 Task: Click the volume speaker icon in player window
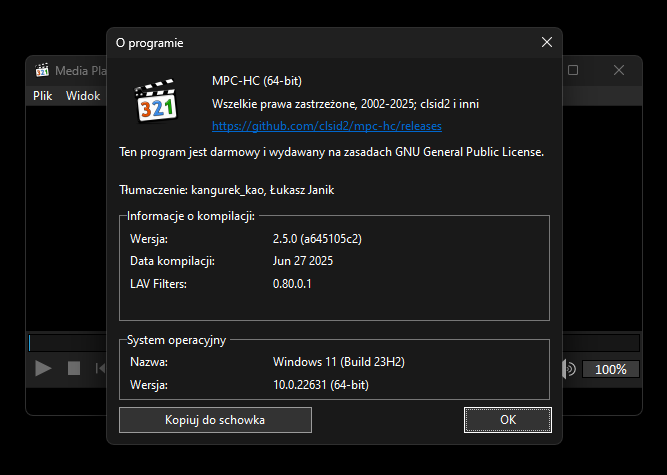(569, 369)
